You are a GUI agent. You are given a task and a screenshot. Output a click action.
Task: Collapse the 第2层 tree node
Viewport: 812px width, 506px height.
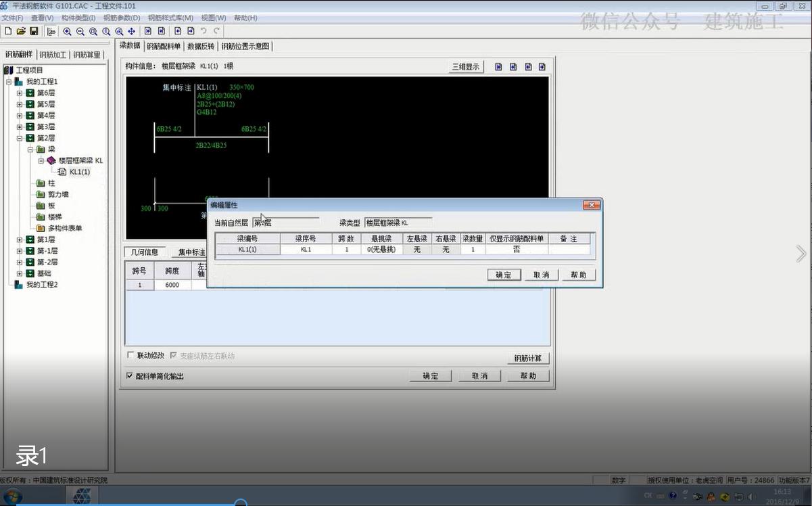(20, 138)
